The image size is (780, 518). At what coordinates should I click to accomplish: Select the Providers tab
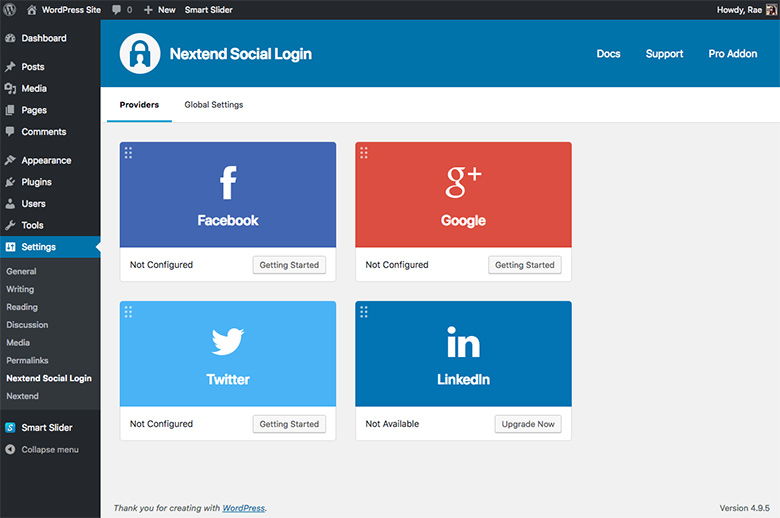tap(139, 105)
